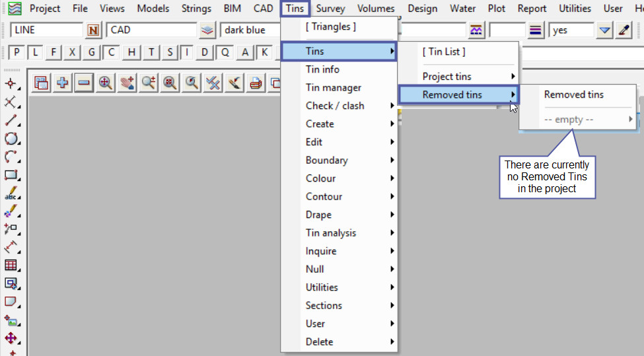Toggle the L snap button
644x356 pixels.
coord(35,53)
